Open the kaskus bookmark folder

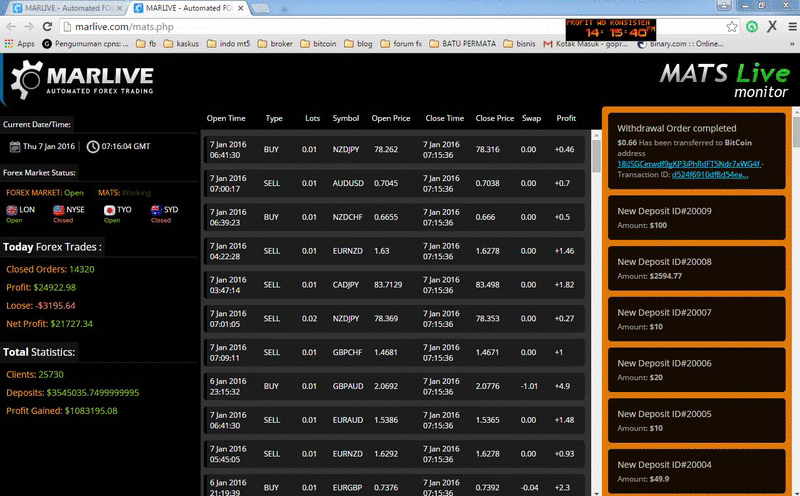pyautogui.click(x=181, y=44)
